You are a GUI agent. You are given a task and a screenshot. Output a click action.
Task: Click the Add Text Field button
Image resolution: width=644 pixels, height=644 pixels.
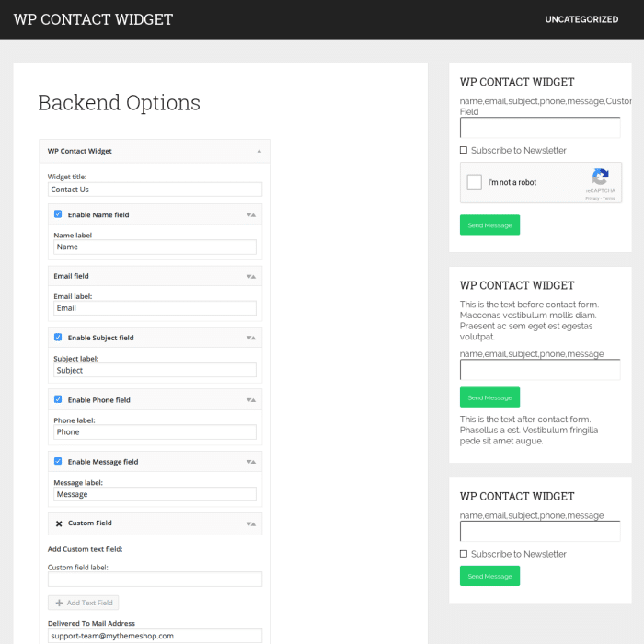click(x=83, y=603)
